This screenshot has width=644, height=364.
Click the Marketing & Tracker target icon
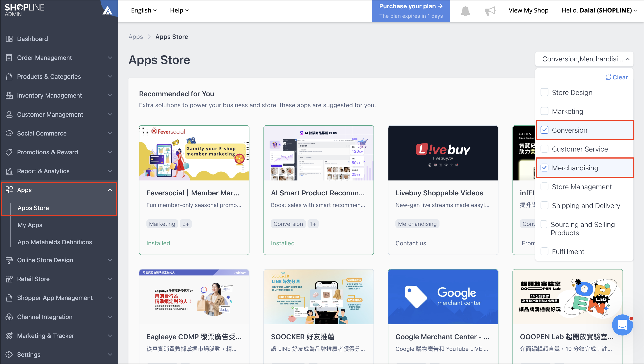9,336
